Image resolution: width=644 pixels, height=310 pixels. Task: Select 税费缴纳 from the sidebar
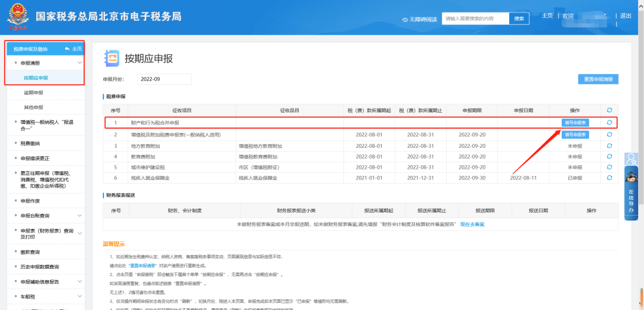[x=30, y=143]
